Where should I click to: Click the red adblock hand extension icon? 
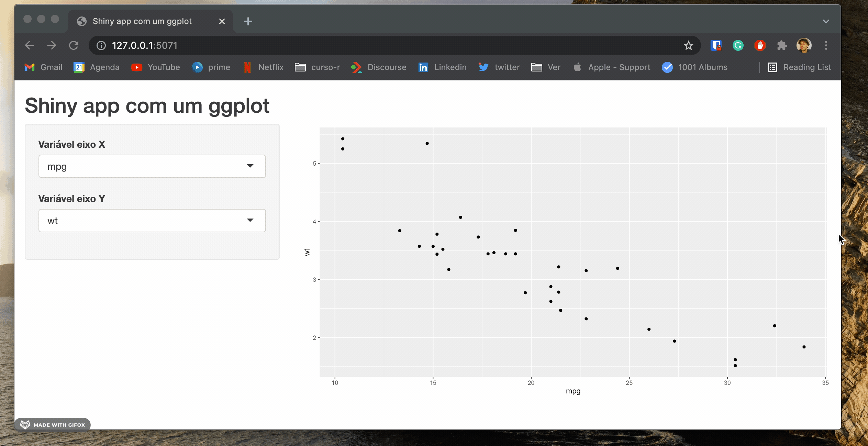[760, 45]
